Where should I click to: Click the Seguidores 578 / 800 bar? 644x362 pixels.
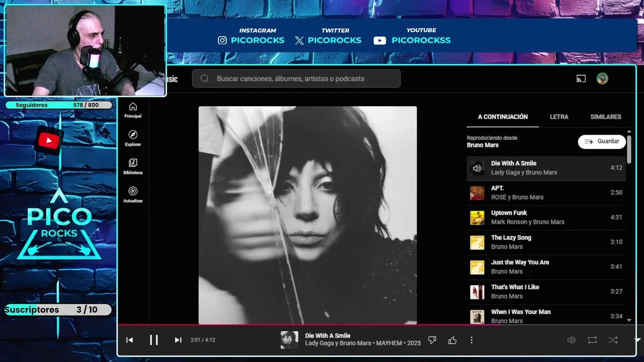point(59,105)
